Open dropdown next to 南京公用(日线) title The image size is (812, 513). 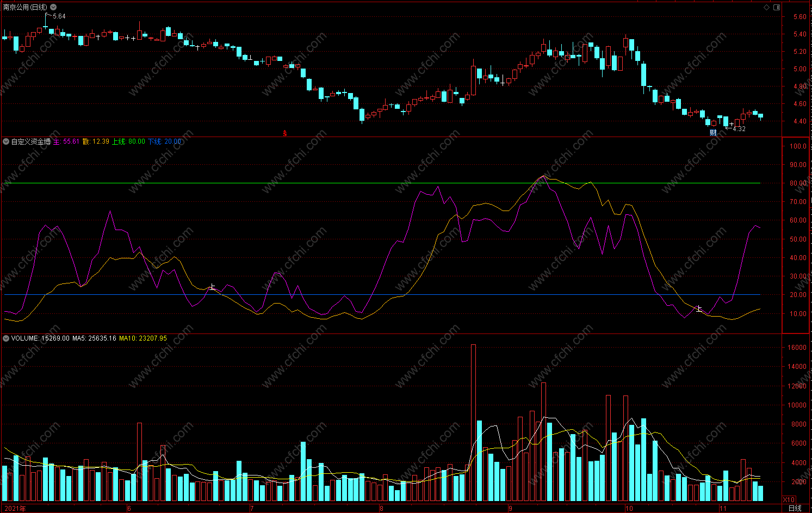pos(53,7)
